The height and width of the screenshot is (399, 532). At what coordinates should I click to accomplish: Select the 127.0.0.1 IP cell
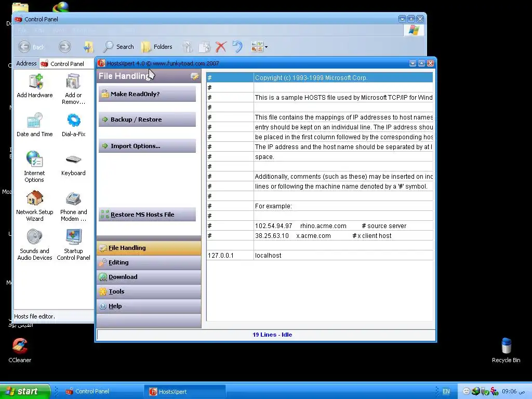tap(230, 256)
